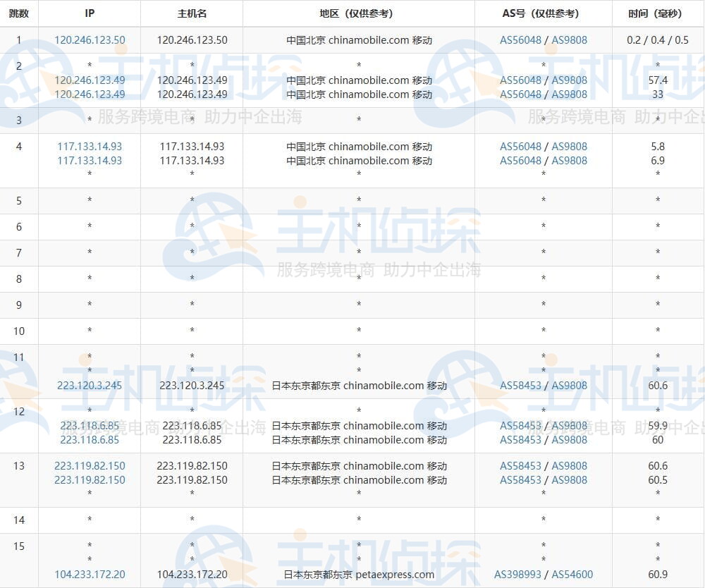Select hostname text 120.246.123.50 in 主机名 column
Screen dimensions: 705x588
(192, 40)
